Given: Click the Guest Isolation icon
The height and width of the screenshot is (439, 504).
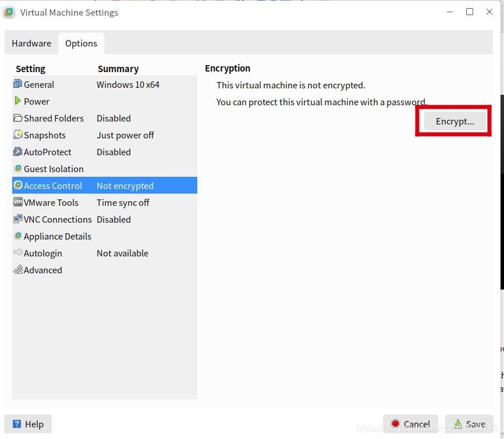Looking at the screenshot, I should tap(18, 168).
